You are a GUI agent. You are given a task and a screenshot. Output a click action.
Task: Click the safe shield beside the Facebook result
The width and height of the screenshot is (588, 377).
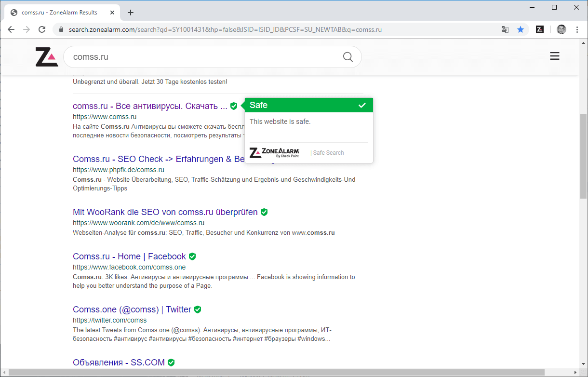(192, 256)
